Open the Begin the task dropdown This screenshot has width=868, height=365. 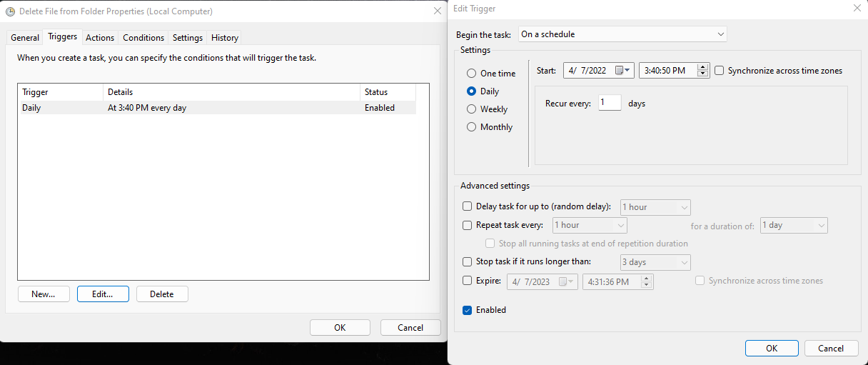click(622, 34)
